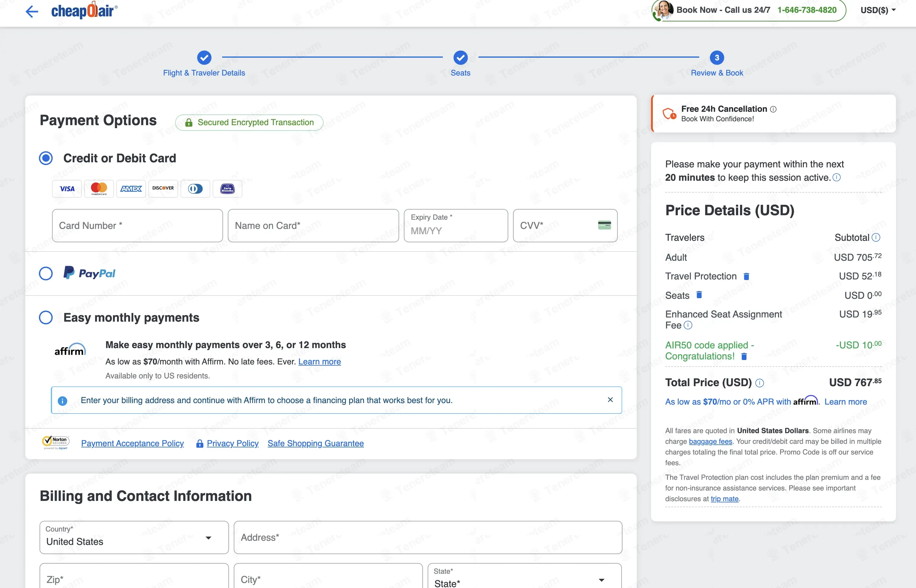Screen dimensions: 916x588
Task: Open the baggage fees link
Action: pyautogui.click(x=710, y=441)
